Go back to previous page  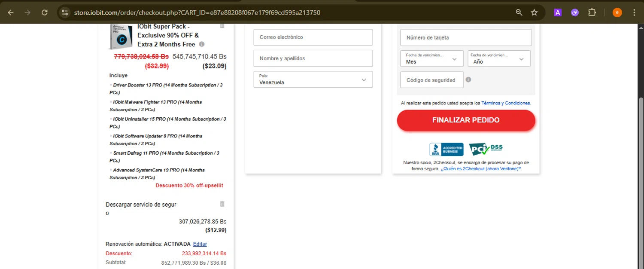[x=11, y=12]
